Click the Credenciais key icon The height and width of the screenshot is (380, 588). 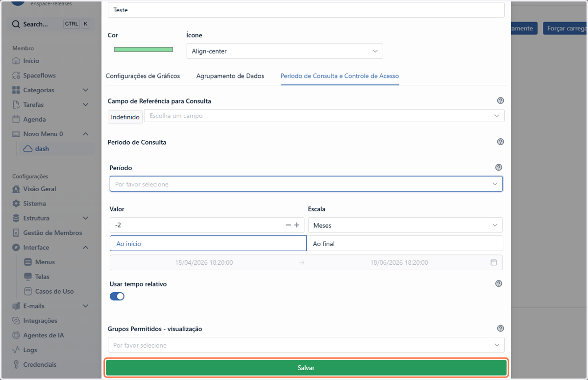16,365
